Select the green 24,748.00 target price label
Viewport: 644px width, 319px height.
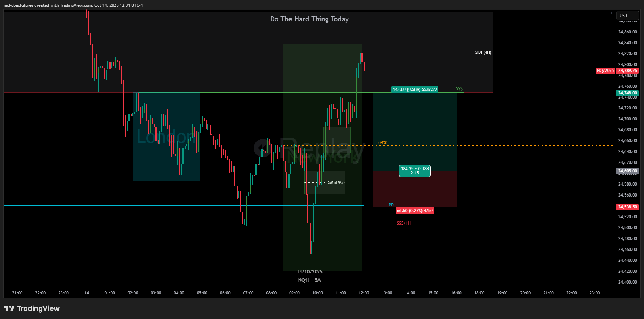(x=627, y=93)
